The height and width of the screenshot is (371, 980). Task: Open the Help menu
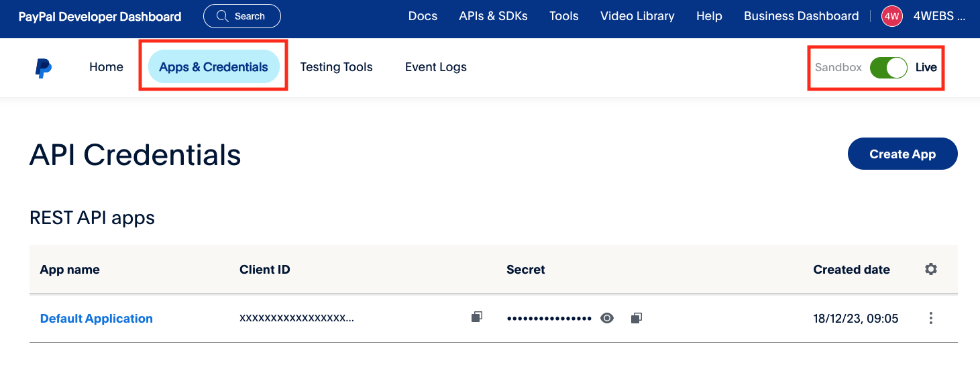coord(709,16)
